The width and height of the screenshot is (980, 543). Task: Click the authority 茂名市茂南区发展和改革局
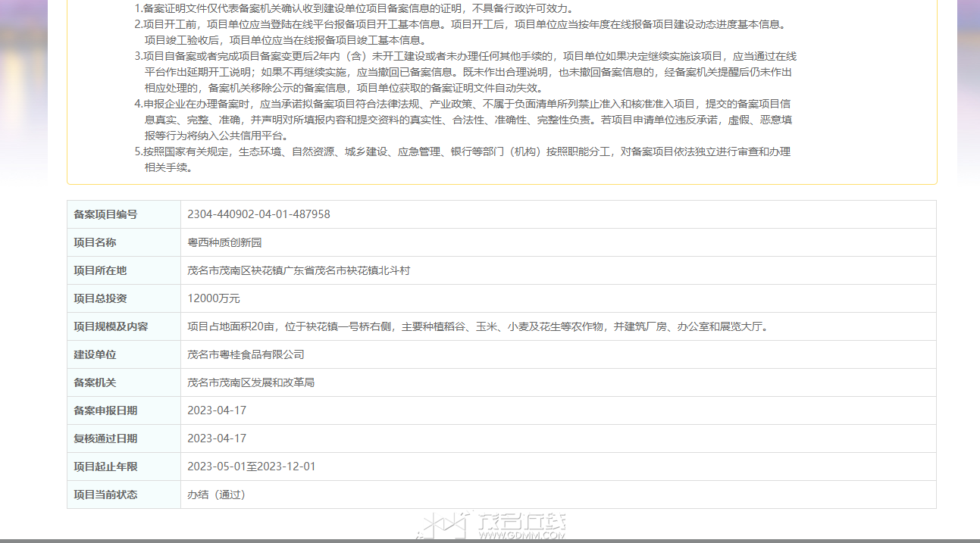point(251,382)
